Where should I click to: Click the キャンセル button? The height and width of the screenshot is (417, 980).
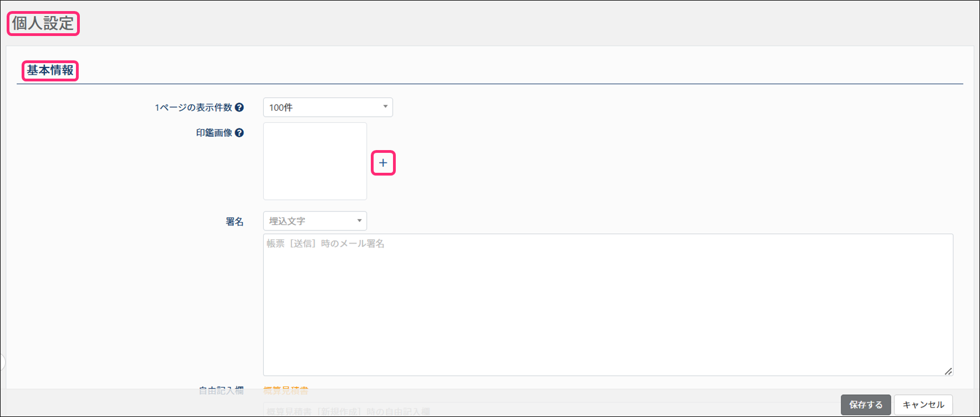923,405
